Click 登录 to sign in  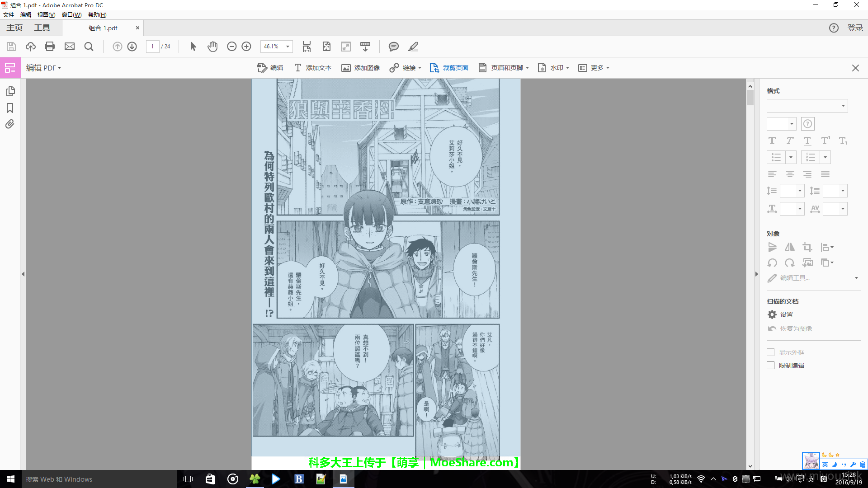coord(855,28)
